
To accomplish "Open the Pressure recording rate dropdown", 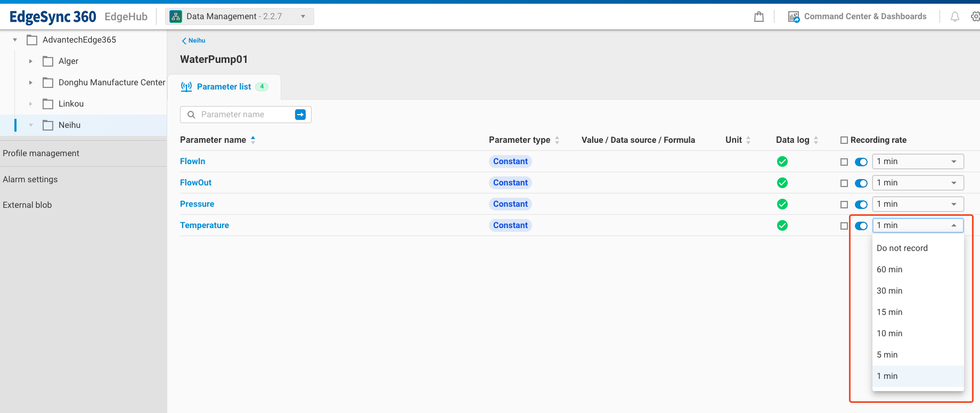I will click(918, 204).
